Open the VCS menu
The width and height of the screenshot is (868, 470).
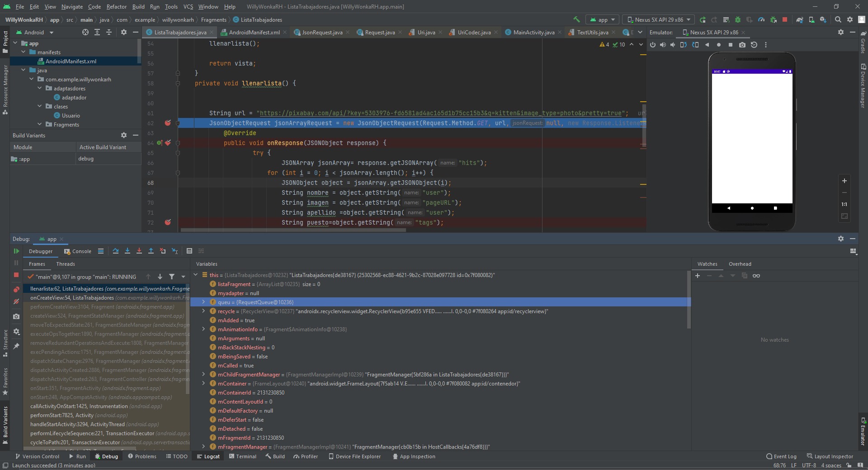pyautogui.click(x=188, y=6)
